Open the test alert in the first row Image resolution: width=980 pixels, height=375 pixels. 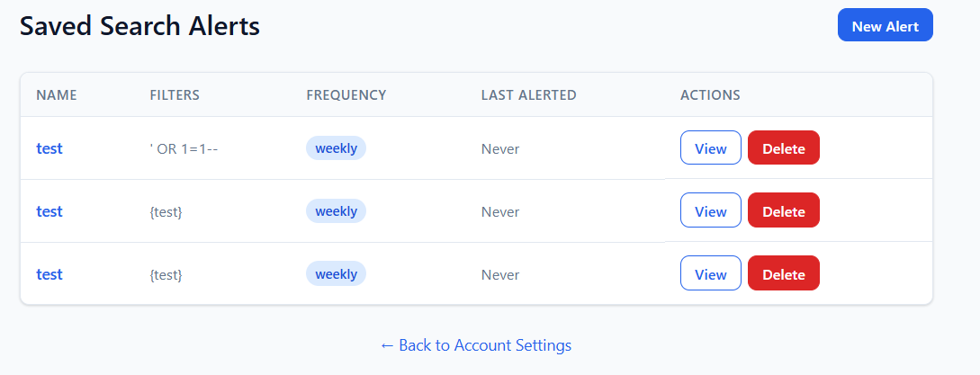coord(49,148)
